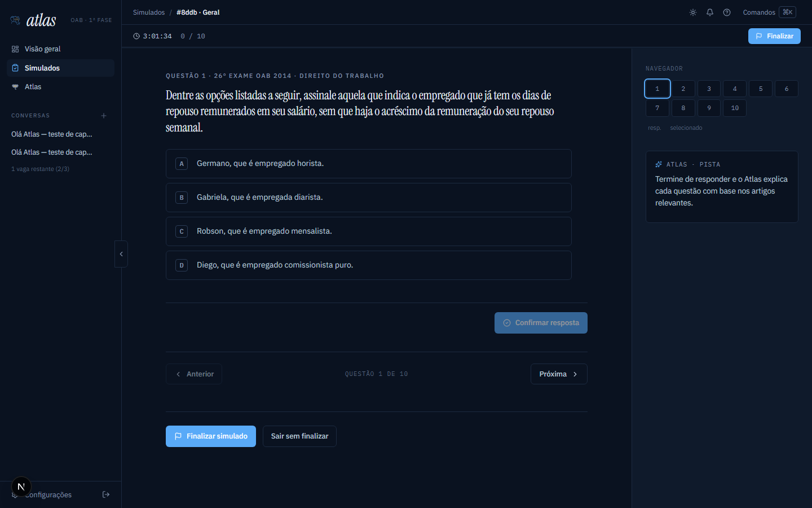Jump to question 4 in navigator
This screenshot has height=508, width=812.
click(x=735, y=89)
